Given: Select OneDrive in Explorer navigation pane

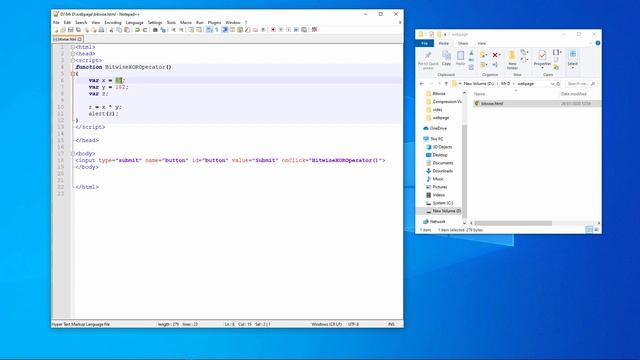Looking at the screenshot, I should pos(438,128).
